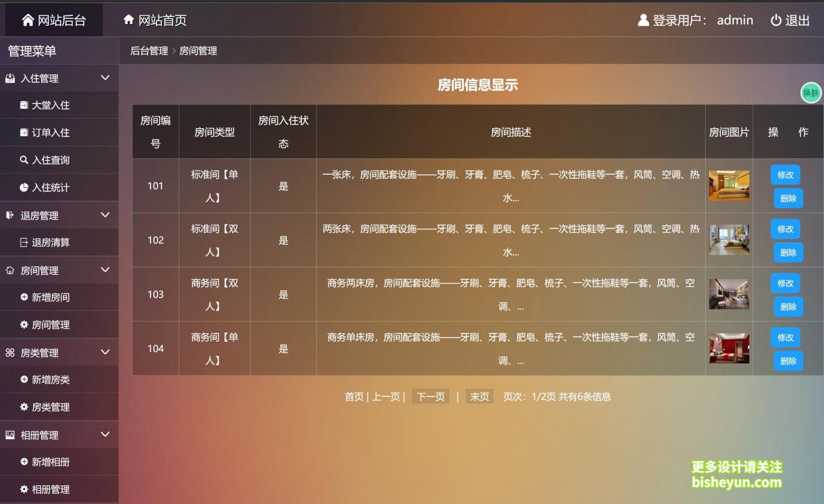Collapse the 退房管理 section with its chevron

click(x=105, y=215)
